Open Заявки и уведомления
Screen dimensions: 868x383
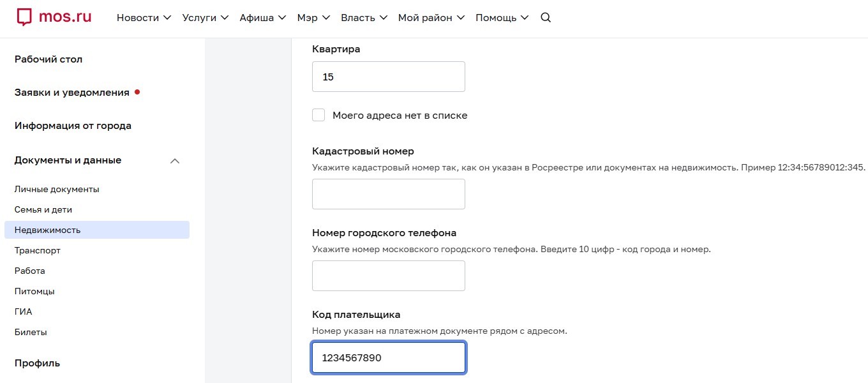click(71, 93)
